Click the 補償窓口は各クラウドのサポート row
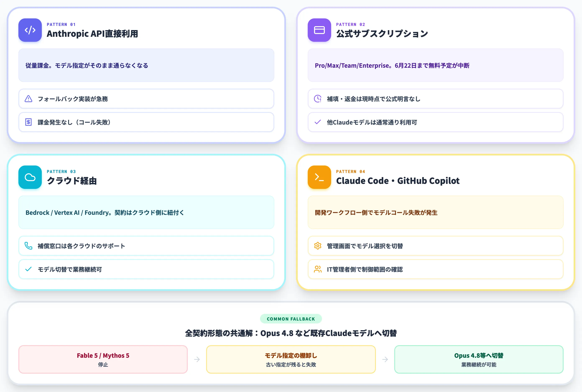This screenshot has width=582, height=392. pyautogui.click(x=146, y=246)
